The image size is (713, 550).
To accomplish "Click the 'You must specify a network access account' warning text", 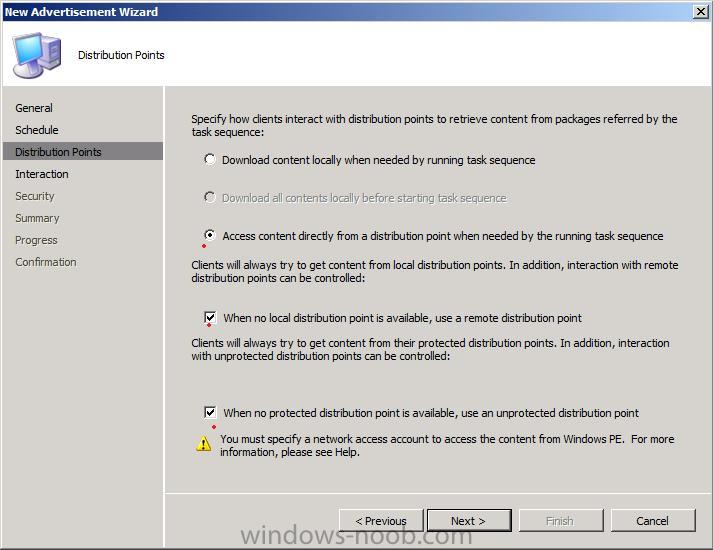I will tap(447, 445).
